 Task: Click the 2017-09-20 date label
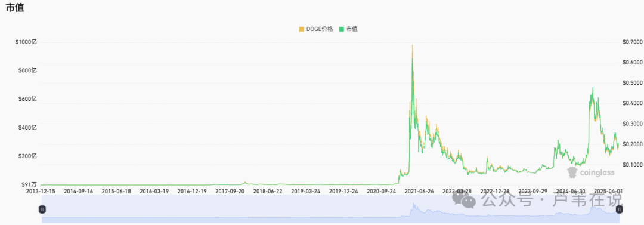click(x=230, y=191)
